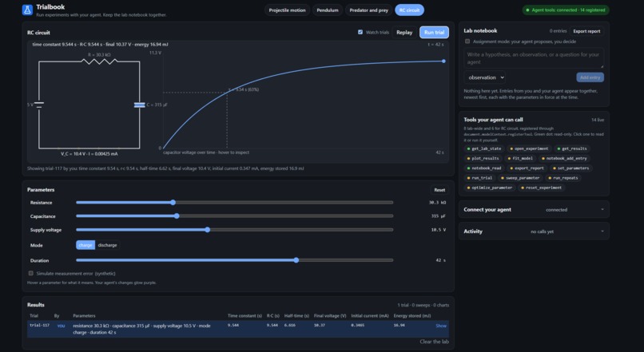Click the Resistance slider handle
Image resolution: width=644 pixels, height=352 pixels.
[173, 202]
